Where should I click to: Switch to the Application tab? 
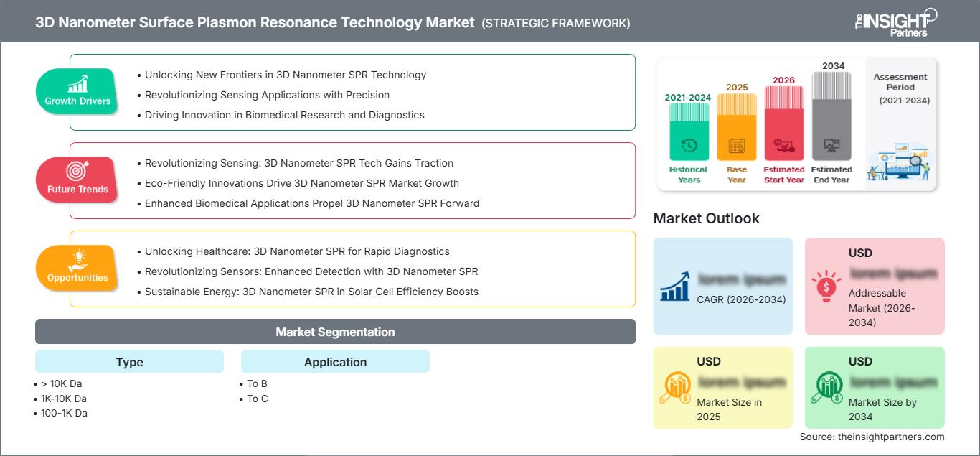335,361
